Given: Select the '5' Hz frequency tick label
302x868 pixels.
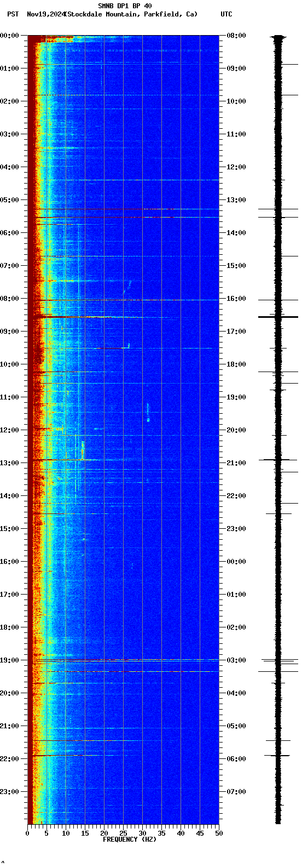Looking at the screenshot, I should tap(47, 833).
